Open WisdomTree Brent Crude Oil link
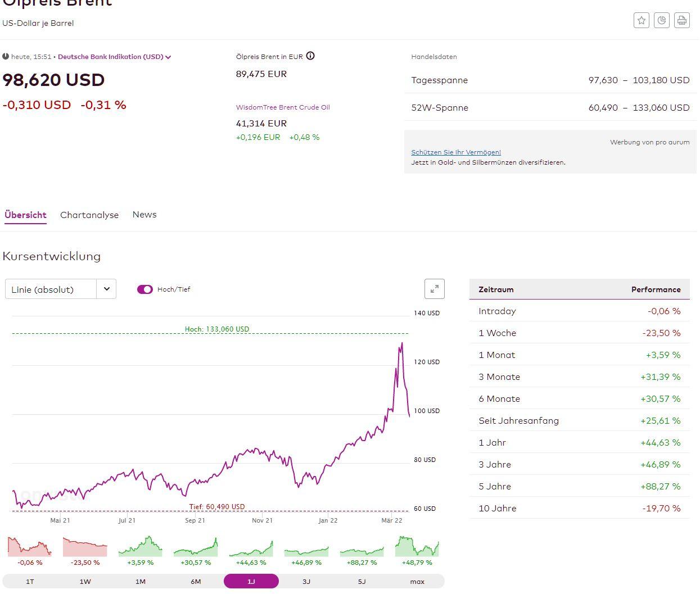 [x=283, y=107]
